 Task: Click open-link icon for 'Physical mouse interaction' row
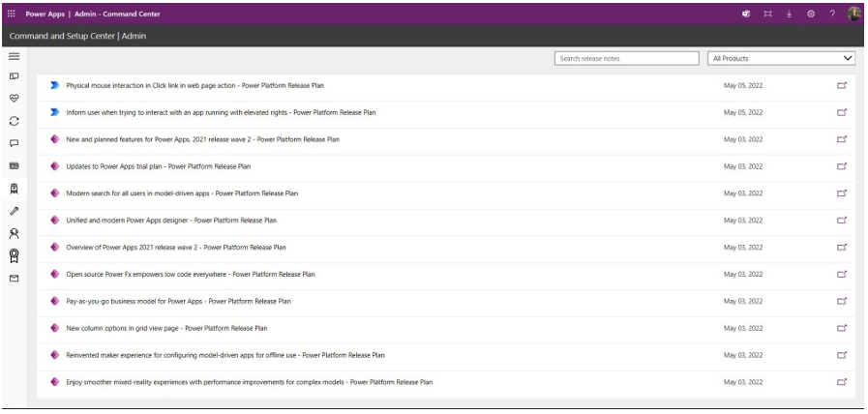pyautogui.click(x=841, y=86)
